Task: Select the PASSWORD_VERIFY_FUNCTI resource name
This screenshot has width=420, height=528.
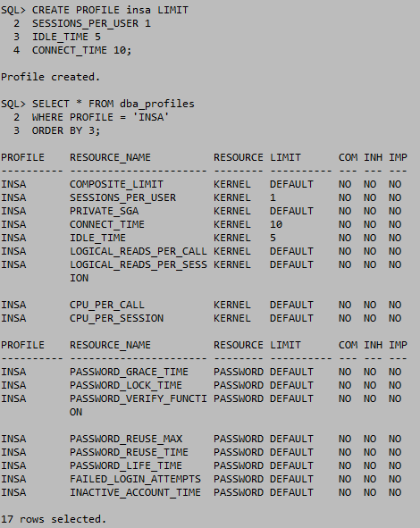Action: click(x=139, y=398)
